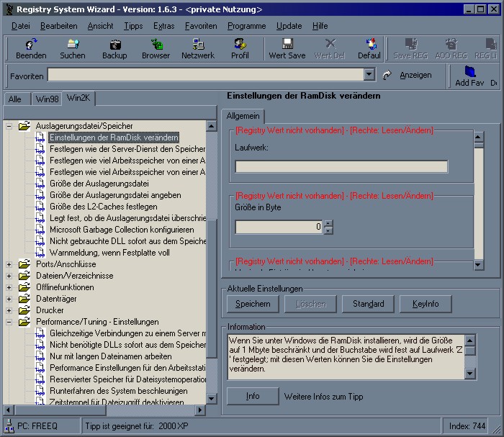The height and width of the screenshot is (437, 504).
Task: Click the PC network status icon
Action: [x=9, y=426]
